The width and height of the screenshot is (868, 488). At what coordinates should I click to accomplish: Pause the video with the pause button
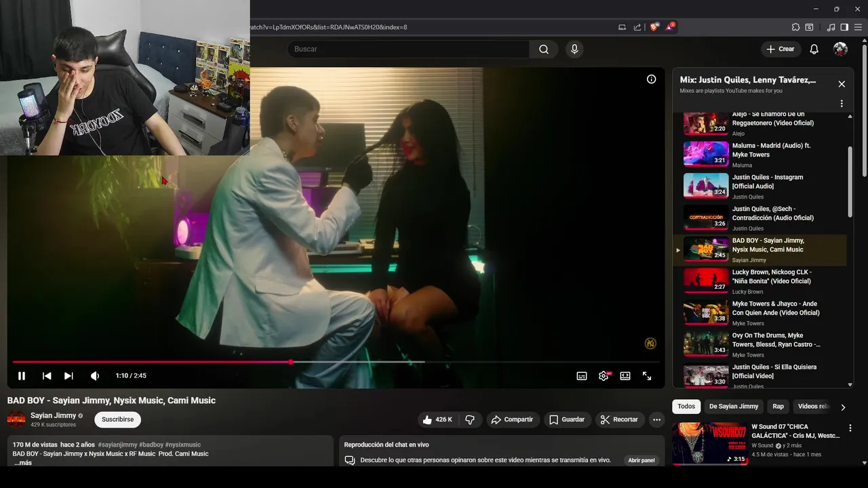[x=22, y=375]
